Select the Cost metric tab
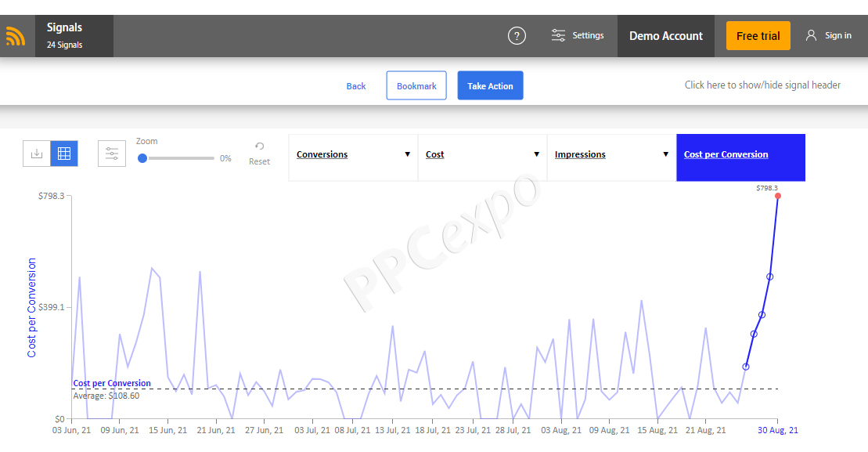The width and height of the screenshot is (868, 452). pos(483,157)
